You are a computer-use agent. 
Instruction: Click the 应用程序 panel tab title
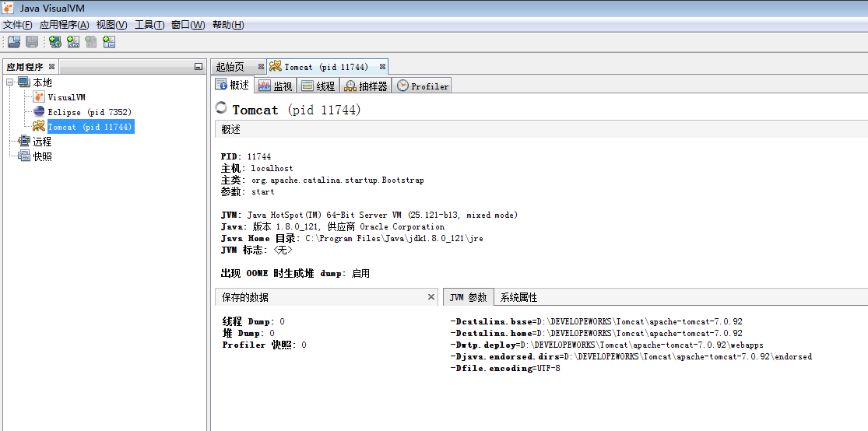(25, 67)
